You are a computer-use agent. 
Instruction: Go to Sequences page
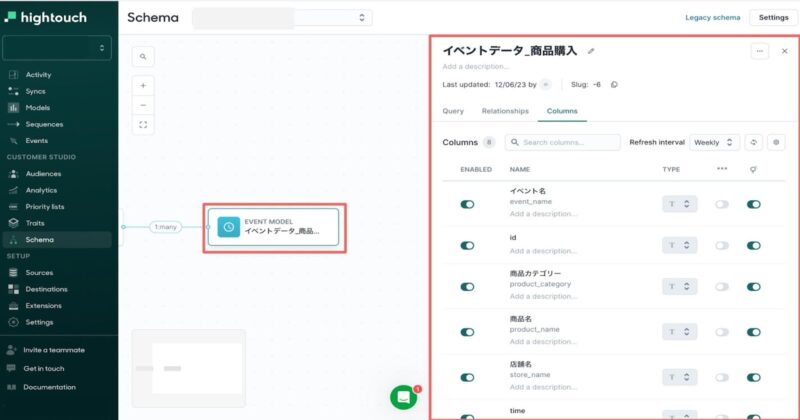click(44, 124)
